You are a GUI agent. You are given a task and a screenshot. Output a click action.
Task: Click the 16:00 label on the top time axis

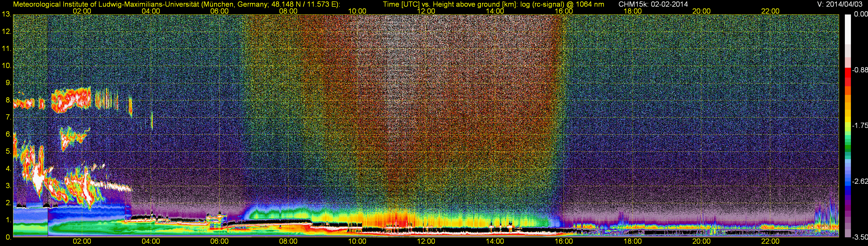[x=564, y=11]
